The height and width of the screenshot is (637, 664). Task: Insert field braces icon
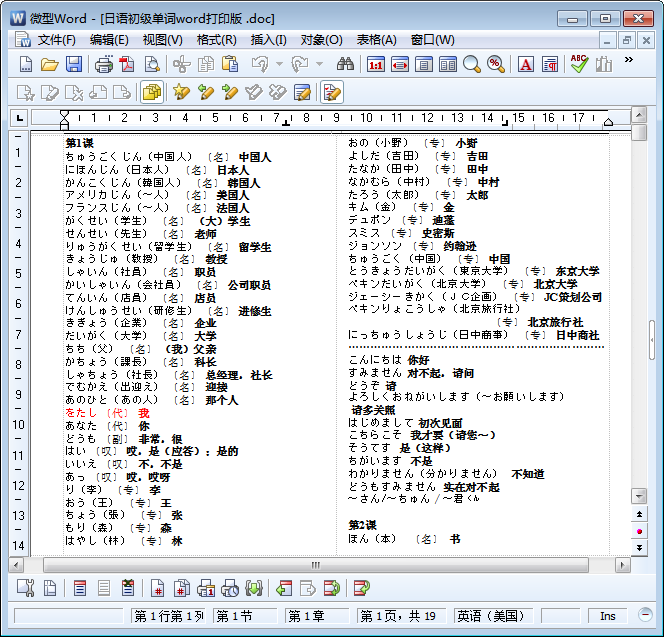click(x=254, y=588)
